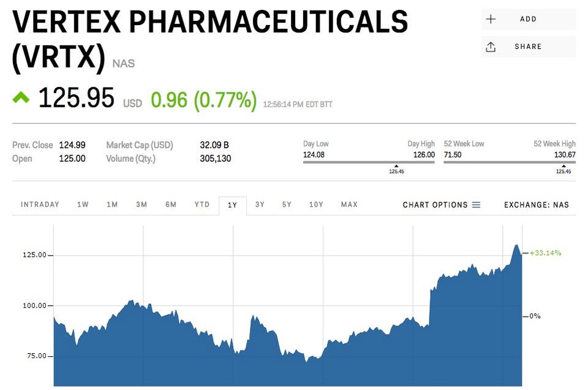Click the green up arrow price indicator
Viewport: 588px width, 390px height.
[21, 97]
